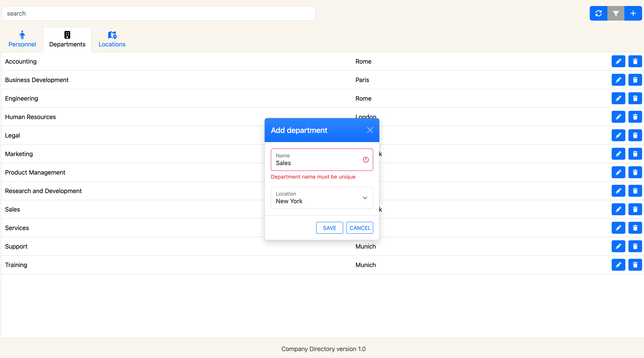Edit the Support department

(x=618, y=247)
